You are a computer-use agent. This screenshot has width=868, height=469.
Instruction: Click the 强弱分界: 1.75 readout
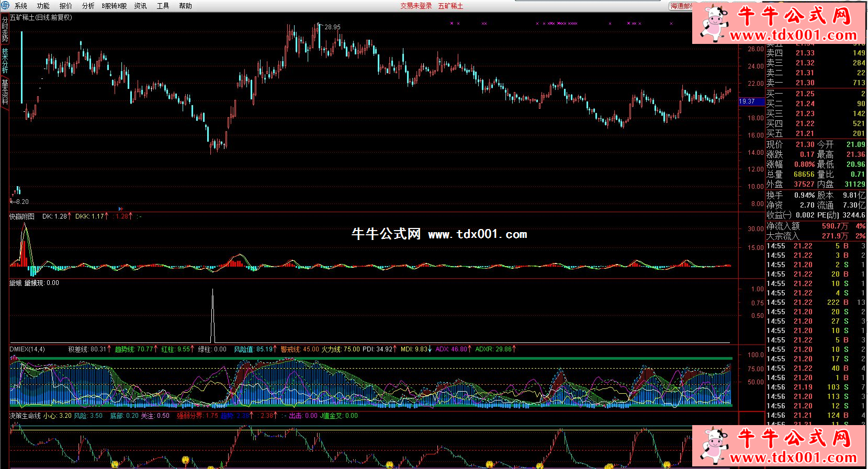197,416
